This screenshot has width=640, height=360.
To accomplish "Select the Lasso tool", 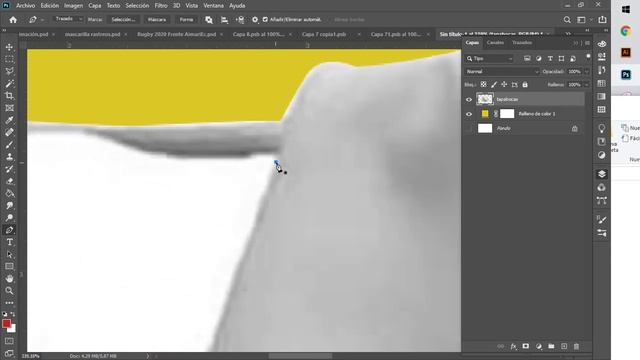I will 9,71.
